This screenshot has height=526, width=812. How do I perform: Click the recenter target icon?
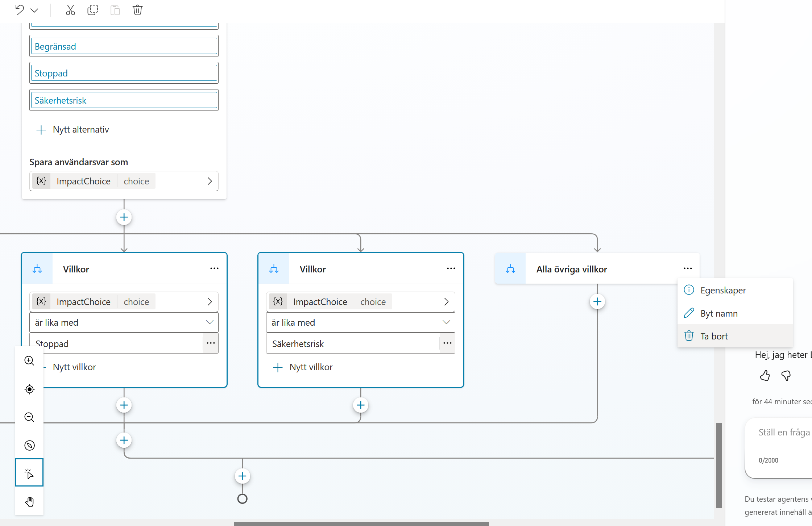(29, 389)
